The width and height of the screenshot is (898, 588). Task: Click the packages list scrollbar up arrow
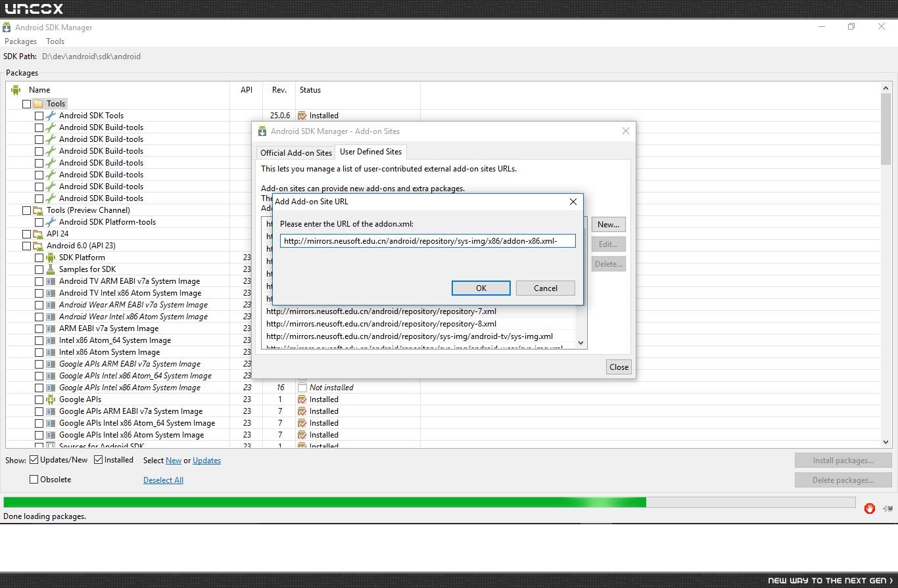(x=886, y=88)
